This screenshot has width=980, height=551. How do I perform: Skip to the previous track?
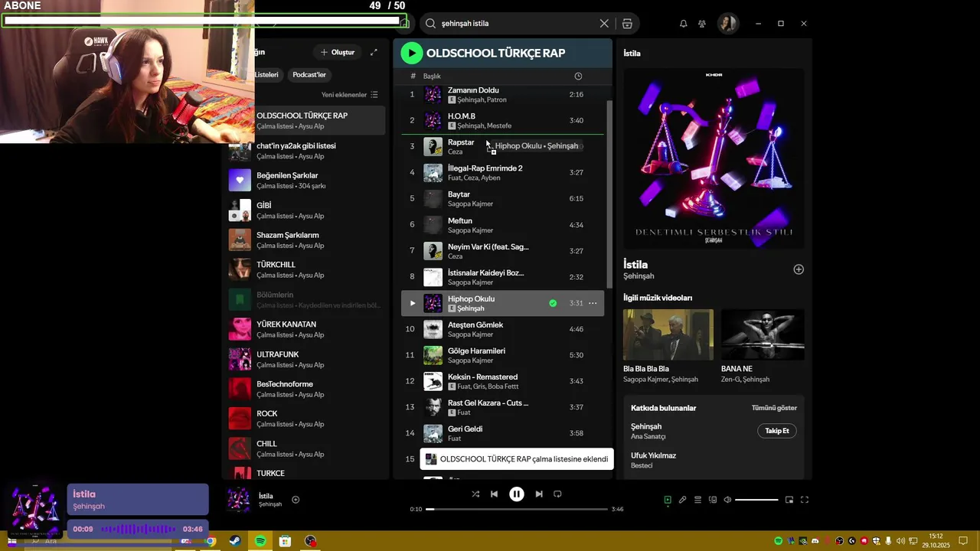494,494
